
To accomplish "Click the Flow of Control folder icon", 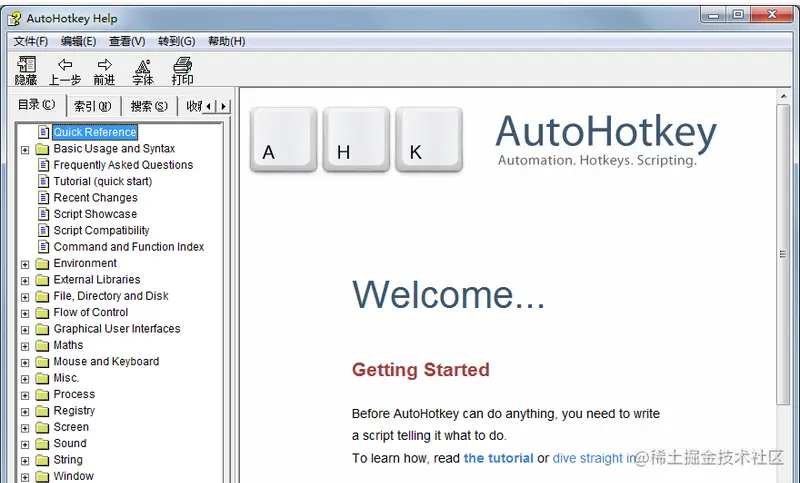I will pos(42,313).
